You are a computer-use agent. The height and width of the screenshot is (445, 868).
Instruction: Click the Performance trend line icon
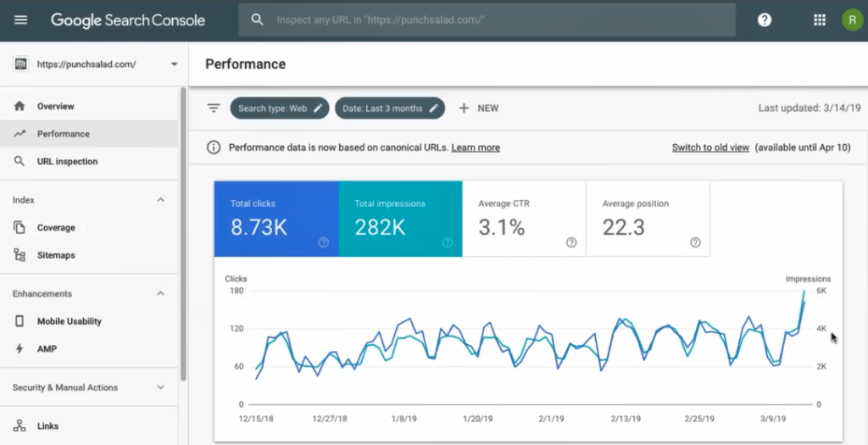click(19, 133)
